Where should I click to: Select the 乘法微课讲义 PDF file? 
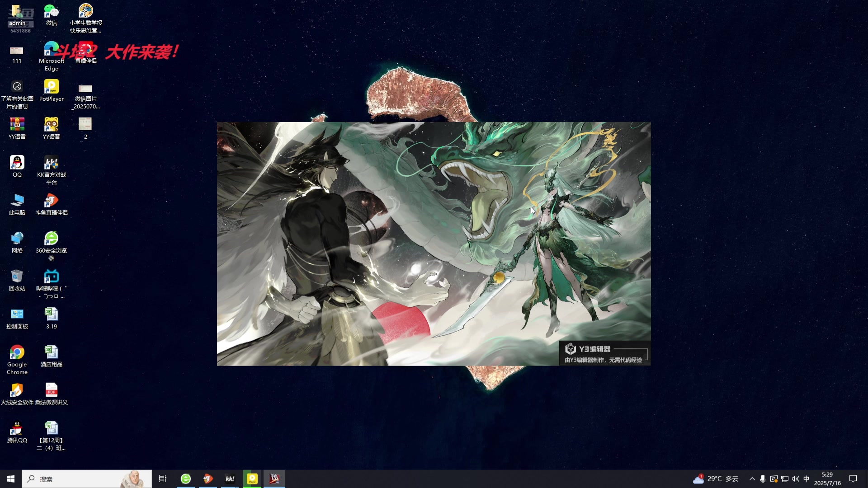[x=52, y=394]
